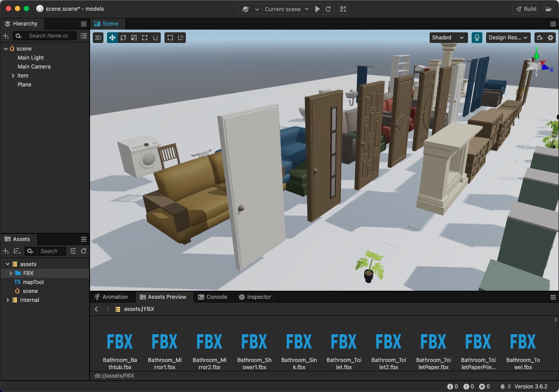Click the Play preview button

[318, 9]
